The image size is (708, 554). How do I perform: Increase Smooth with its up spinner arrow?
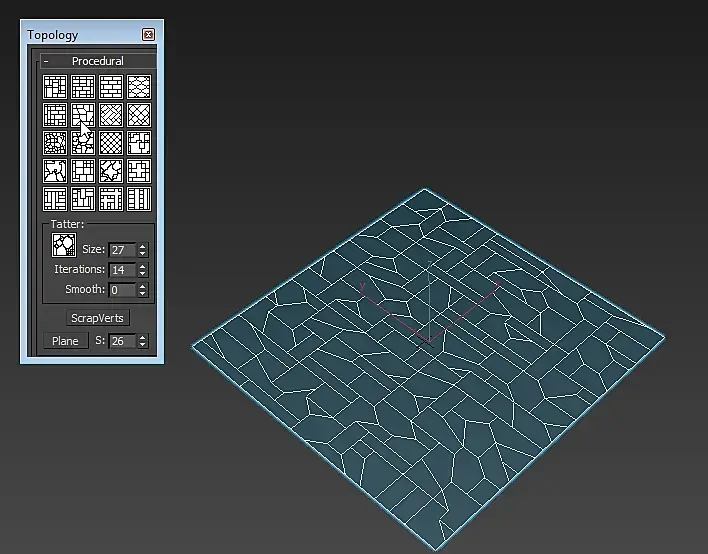coord(143,286)
